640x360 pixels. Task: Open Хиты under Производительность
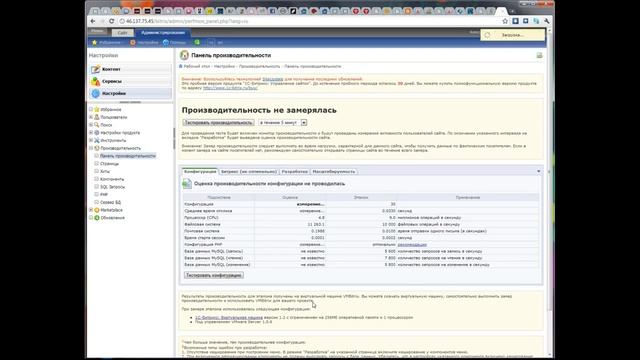tap(105, 171)
